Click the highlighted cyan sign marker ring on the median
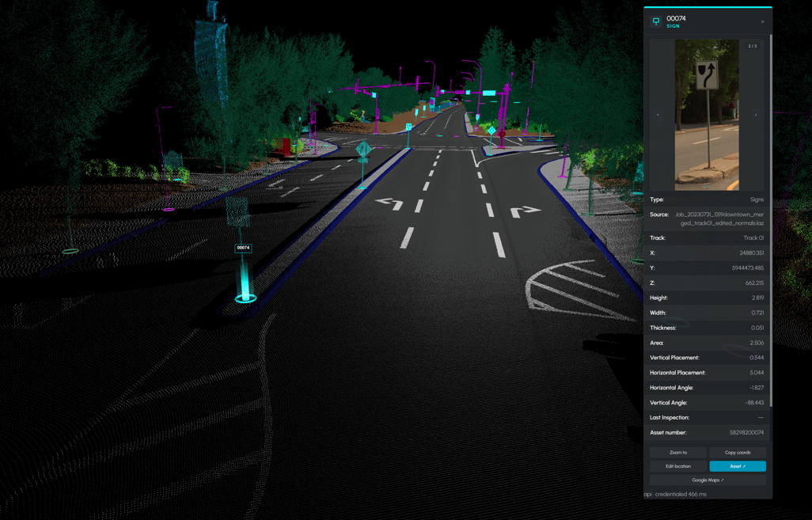Image resolution: width=812 pixels, height=520 pixels. coord(245,298)
